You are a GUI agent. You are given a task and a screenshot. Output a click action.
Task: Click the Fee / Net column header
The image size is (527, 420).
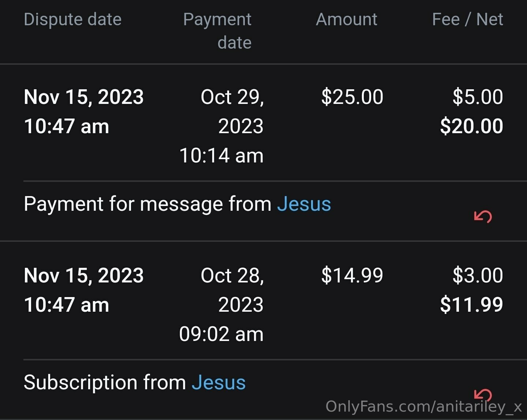coord(467,19)
